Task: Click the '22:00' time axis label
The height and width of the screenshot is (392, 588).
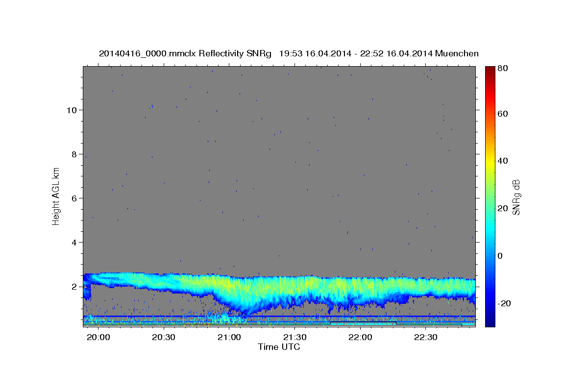Action: click(x=361, y=337)
